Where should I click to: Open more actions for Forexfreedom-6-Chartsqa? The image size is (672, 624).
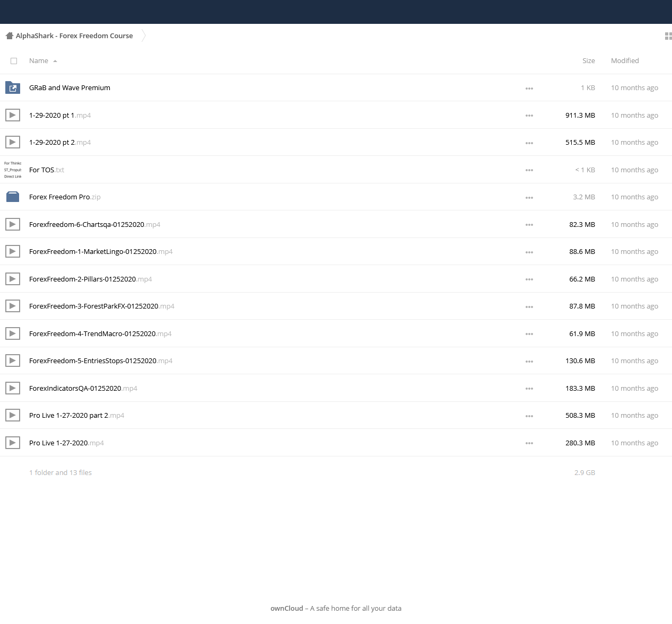tap(529, 225)
